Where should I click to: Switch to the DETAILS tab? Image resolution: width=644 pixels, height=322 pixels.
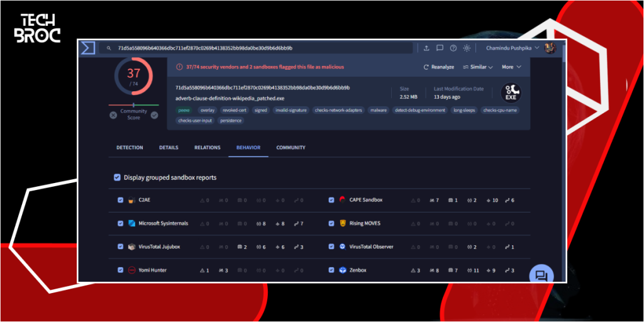pyautogui.click(x=169, y=147)
